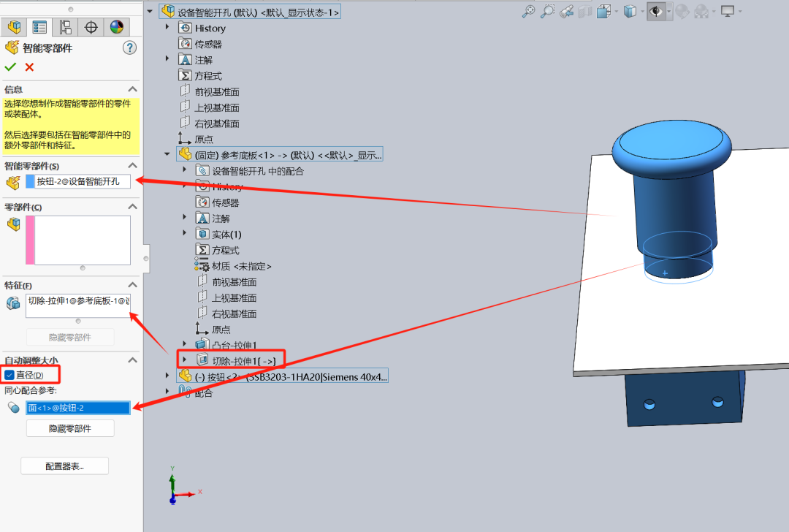
Task: Open the 配置器表 dialog
Action: pyautogui.click(x=64, y=465)
